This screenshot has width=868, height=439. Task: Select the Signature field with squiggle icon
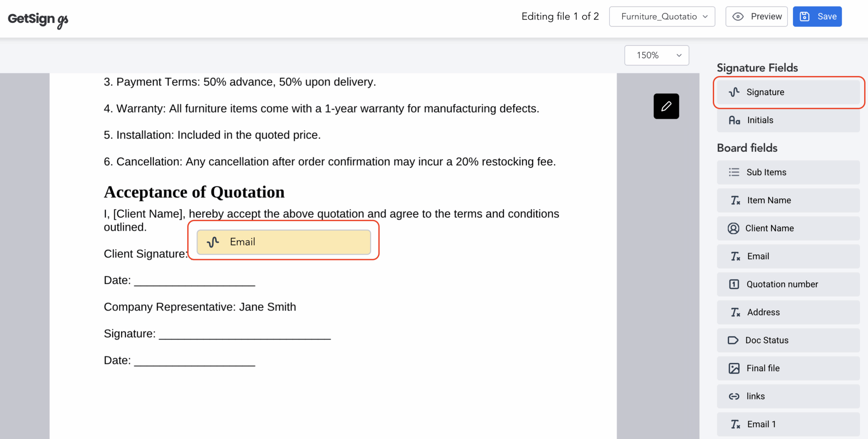click(787, 92)
